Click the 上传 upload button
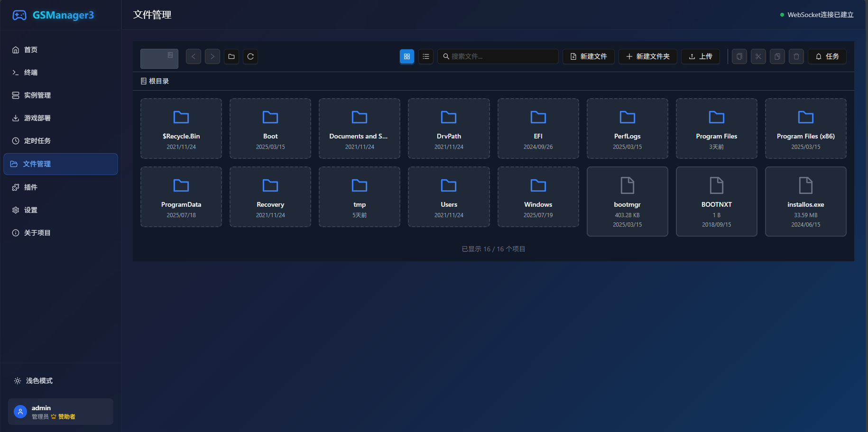The width and height of the screenshot is (868, 432). click(x=700, y=56)
